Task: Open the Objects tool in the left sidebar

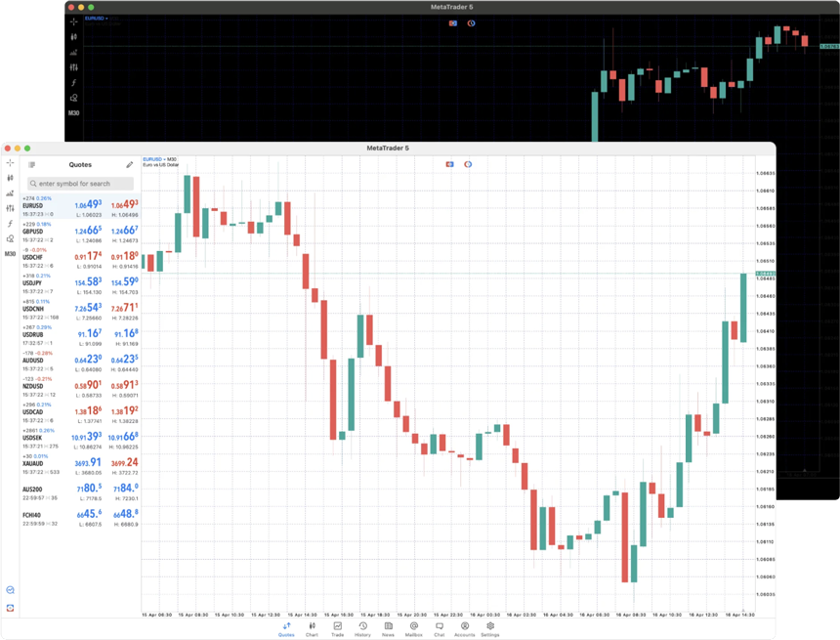Action: click(10, 238)
